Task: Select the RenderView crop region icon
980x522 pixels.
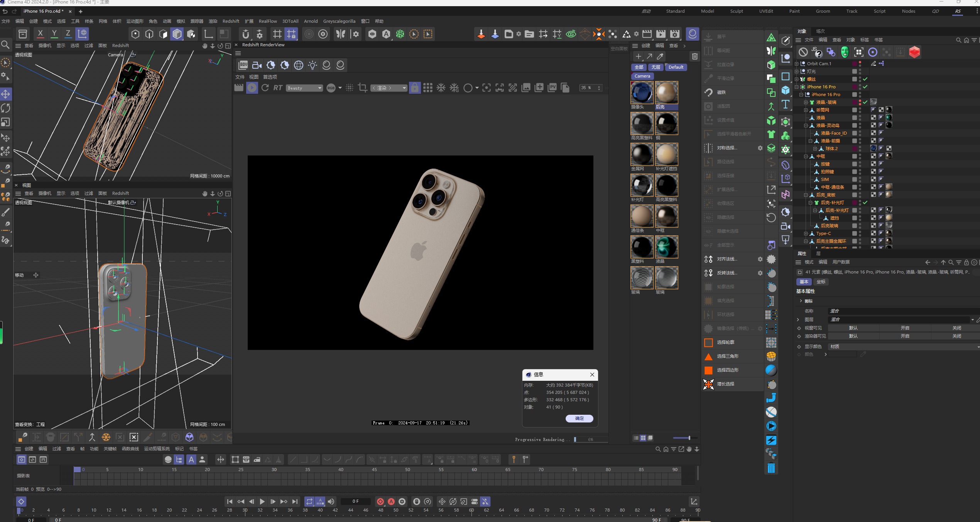Action: (362, 88)
